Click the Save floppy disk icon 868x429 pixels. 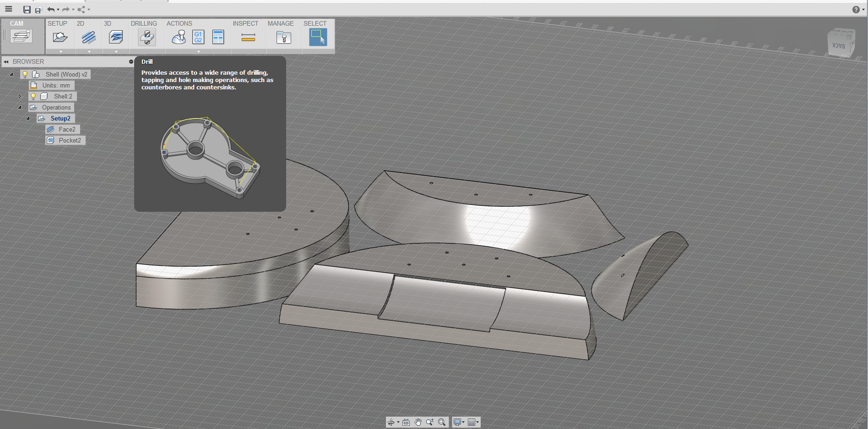coord(27,10)
